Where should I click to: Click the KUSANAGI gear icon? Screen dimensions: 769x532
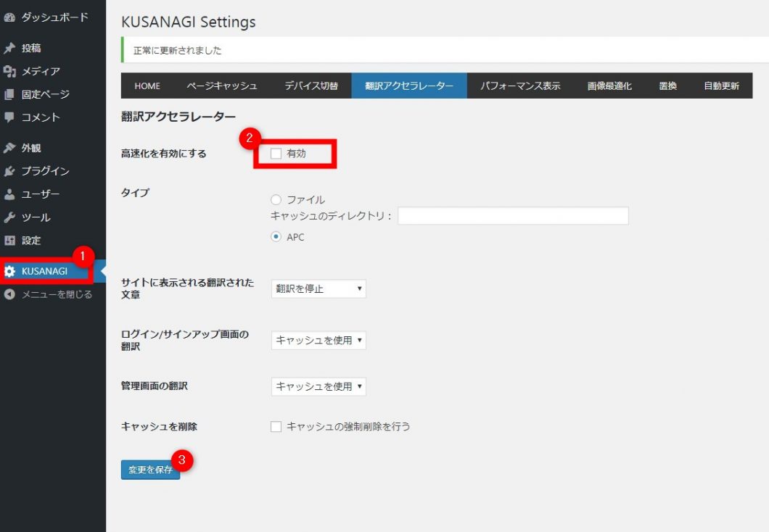(9, 271)
